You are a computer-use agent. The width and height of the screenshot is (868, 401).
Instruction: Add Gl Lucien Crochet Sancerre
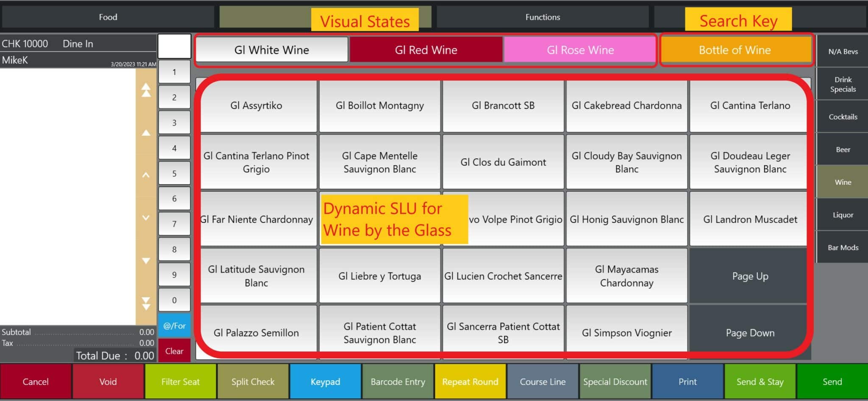(x=503, y=276)
